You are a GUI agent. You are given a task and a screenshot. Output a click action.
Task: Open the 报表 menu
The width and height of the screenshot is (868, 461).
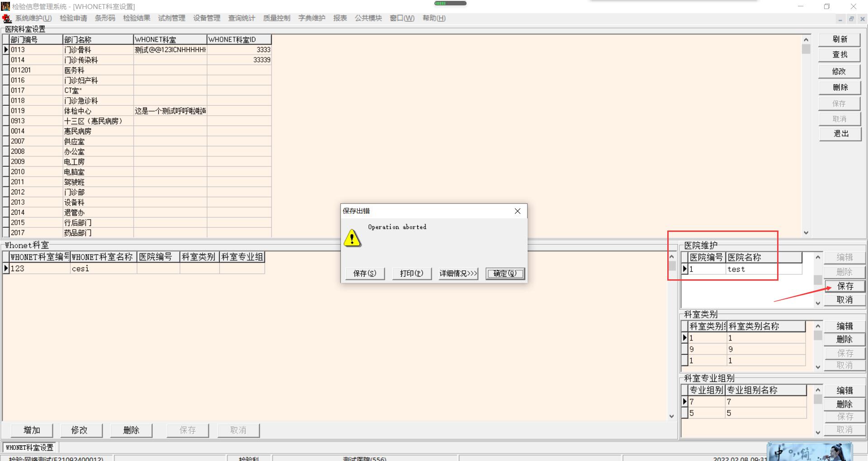[340, 18]
